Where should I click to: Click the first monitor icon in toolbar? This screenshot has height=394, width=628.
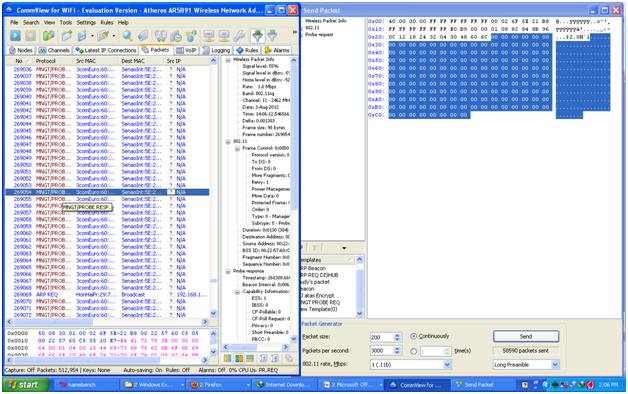(x=209, y=36)
